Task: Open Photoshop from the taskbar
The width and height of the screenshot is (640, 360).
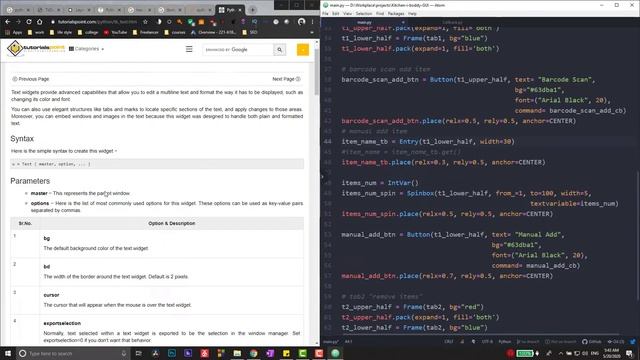Action: pyautogui.click(x=172, y=353)
